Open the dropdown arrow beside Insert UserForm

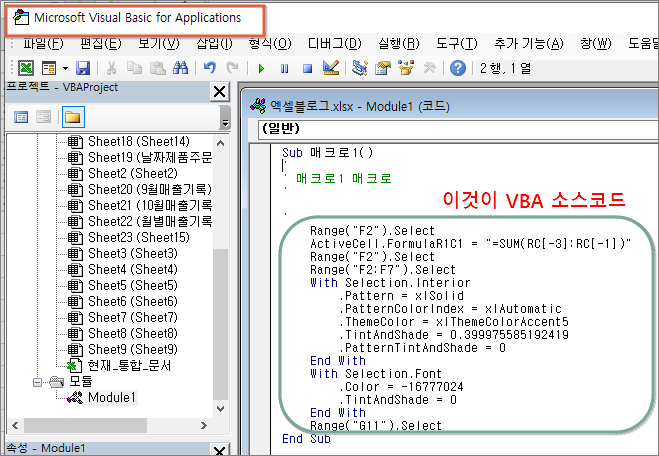click(x=65, y=68)
